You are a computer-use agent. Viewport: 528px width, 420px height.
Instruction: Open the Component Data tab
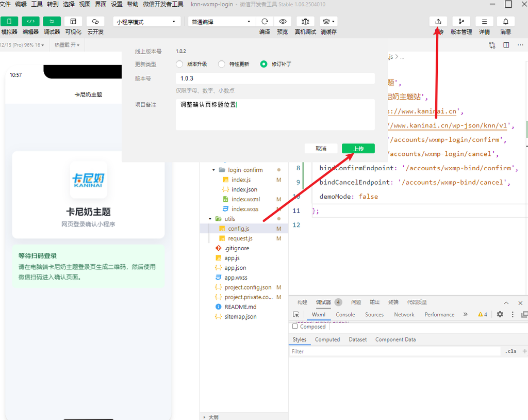pyautogui.click(x=395, y=339)
